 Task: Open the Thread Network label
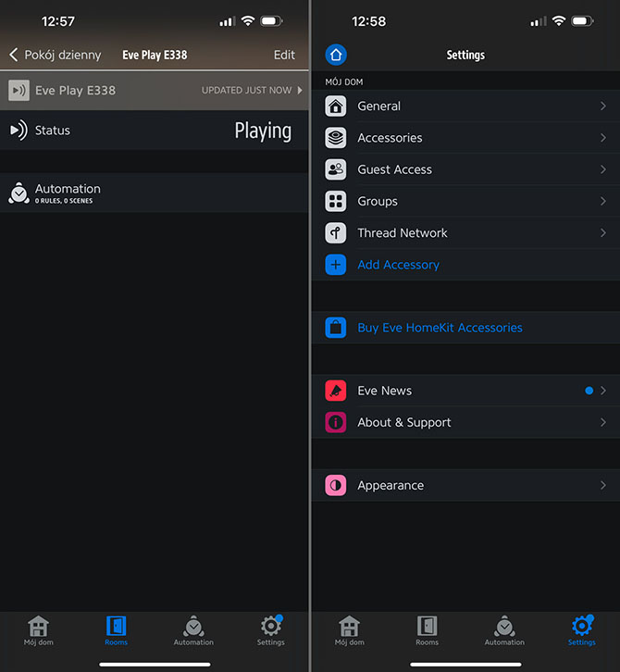tap(403, 232)
